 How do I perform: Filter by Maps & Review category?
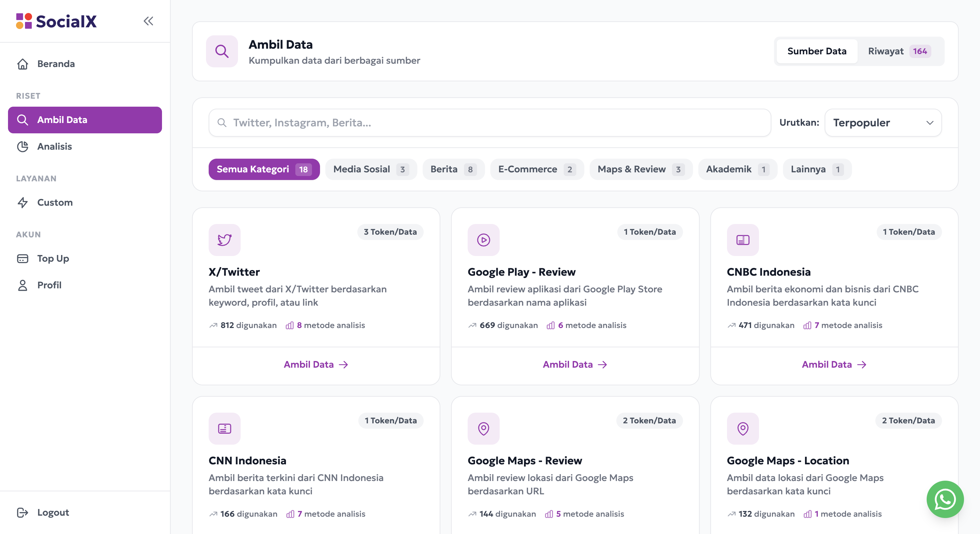click(x=641, y=169)
